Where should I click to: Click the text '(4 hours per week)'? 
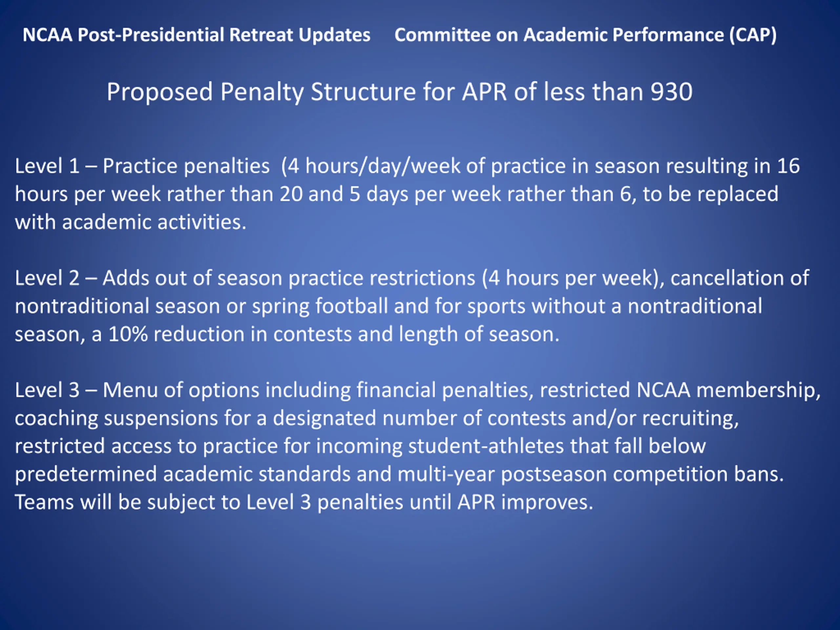tap(573, 278)
